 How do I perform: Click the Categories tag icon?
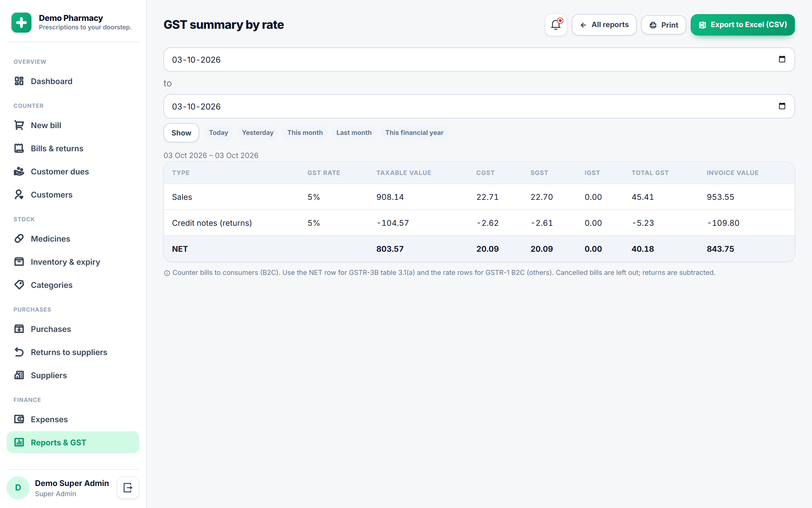pos(19,285)
